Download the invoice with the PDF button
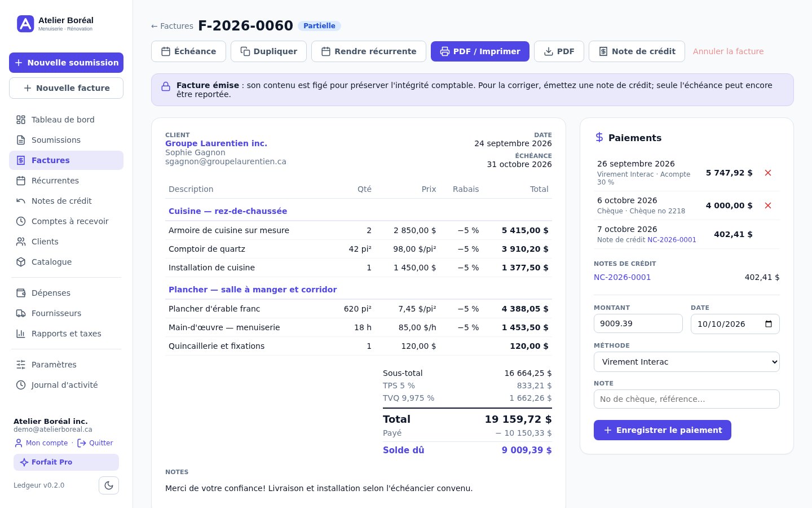 pyautogui.click(x=559, y=51)
